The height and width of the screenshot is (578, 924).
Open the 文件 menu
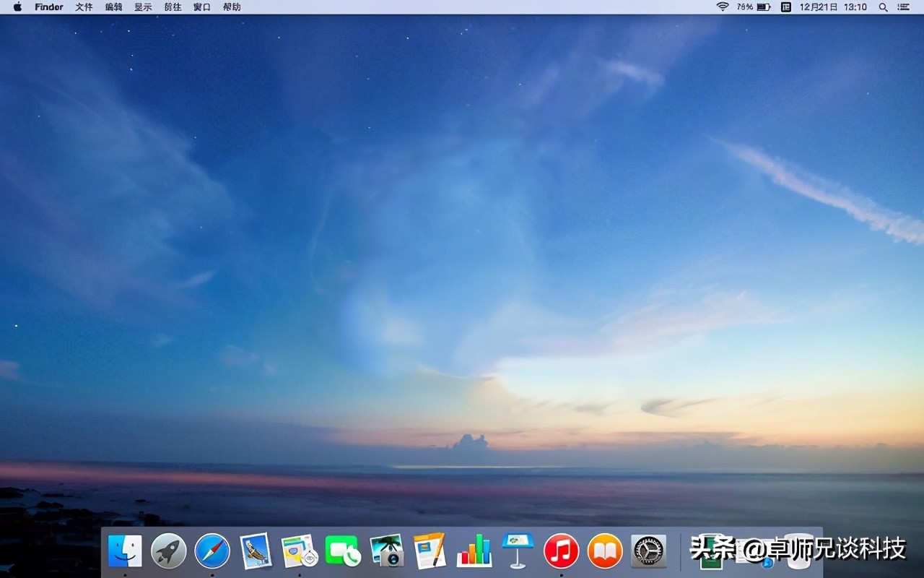[x=84, y=7]
